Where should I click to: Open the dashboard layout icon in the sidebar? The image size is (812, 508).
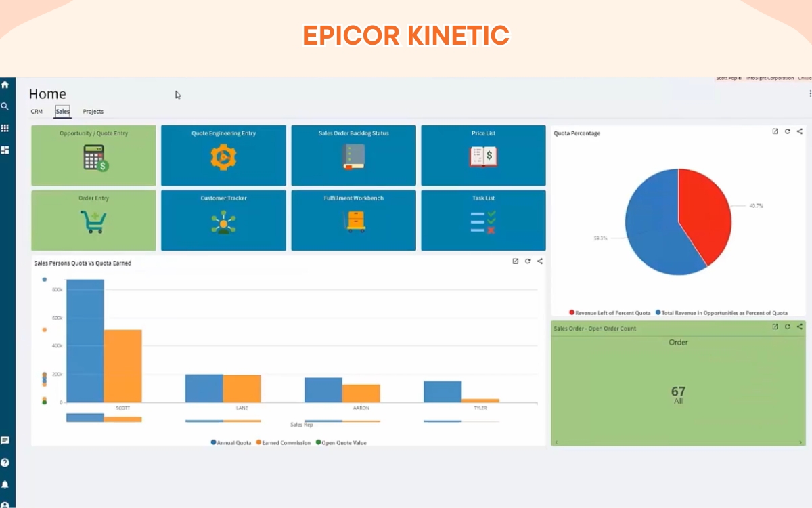click(x=5, y=150)
